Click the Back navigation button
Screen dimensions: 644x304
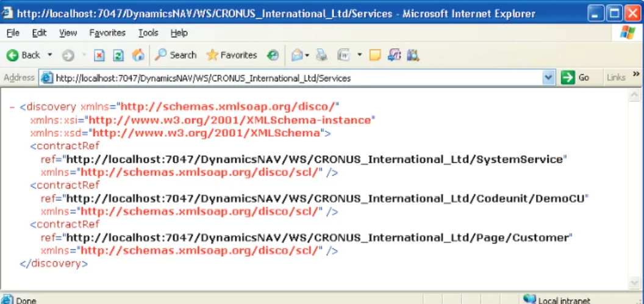[23, 55]
